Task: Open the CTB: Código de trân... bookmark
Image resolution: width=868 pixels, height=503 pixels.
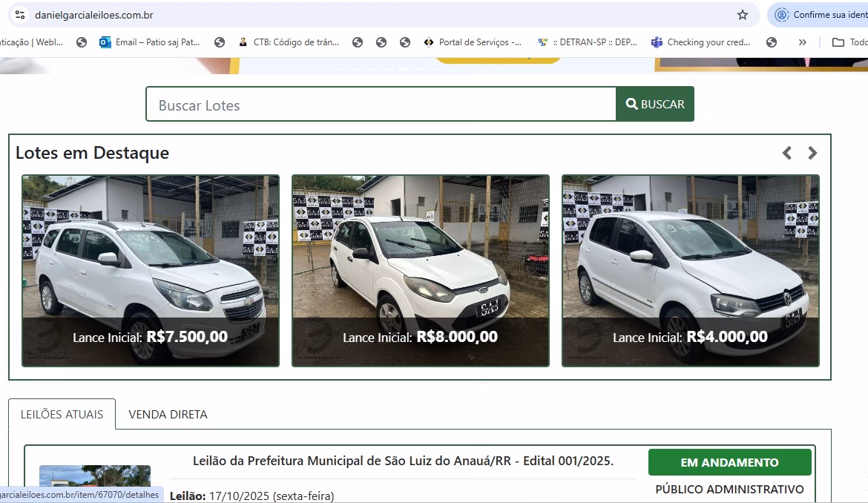Action: 289,42
